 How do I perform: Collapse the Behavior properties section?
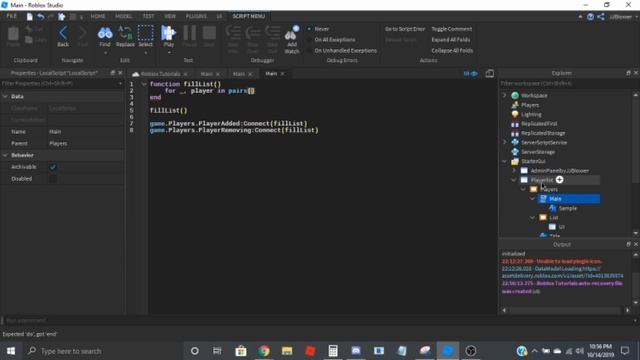coord(5,155)
